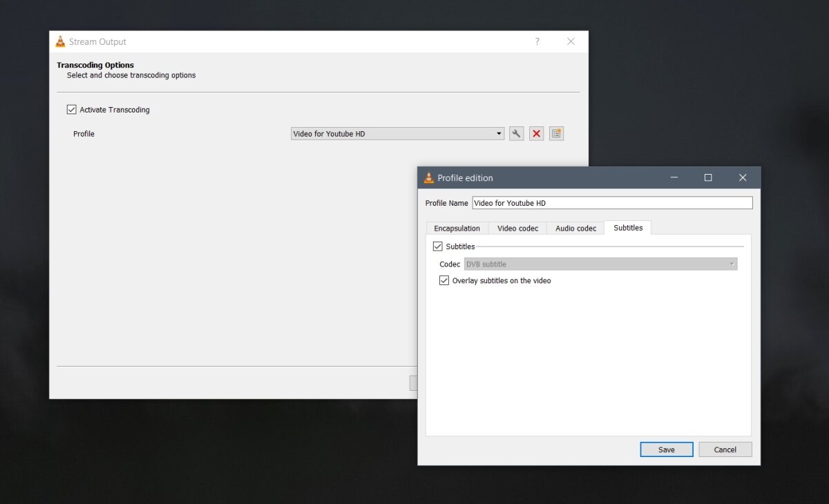Screen dimensions: 829x504
Task: Click the Stream Output help question mark
Action: [x=537, y=41]
